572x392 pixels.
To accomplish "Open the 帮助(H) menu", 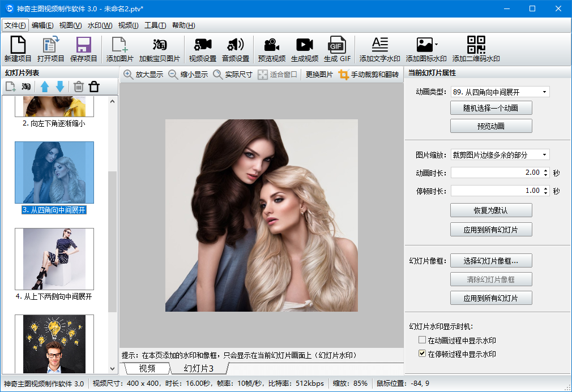I will (x=183, y=25).
